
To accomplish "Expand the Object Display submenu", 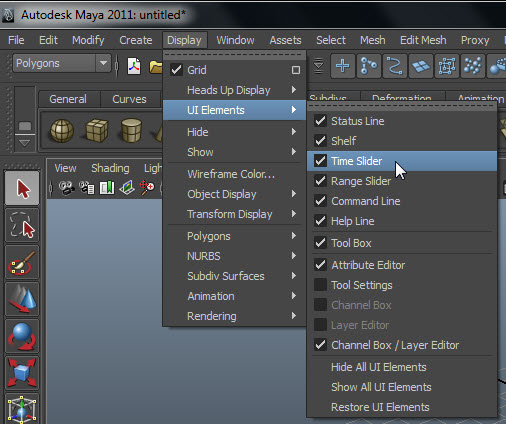I will [x=234, y=194].
